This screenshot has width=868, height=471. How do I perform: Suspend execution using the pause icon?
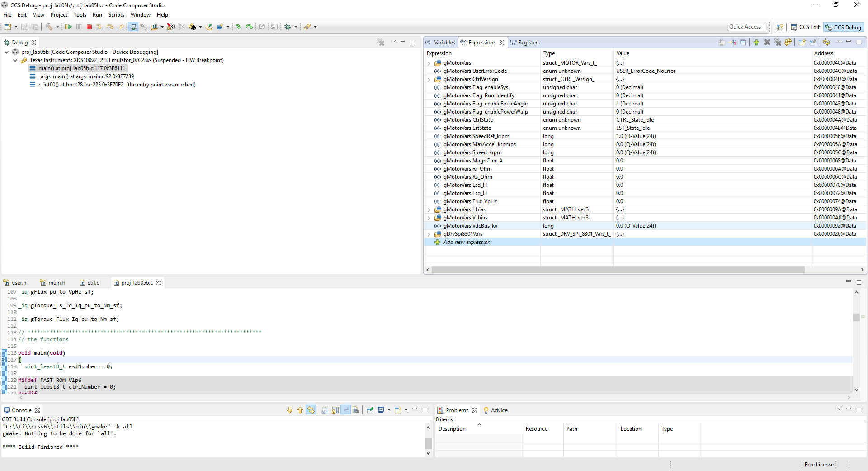79,27
